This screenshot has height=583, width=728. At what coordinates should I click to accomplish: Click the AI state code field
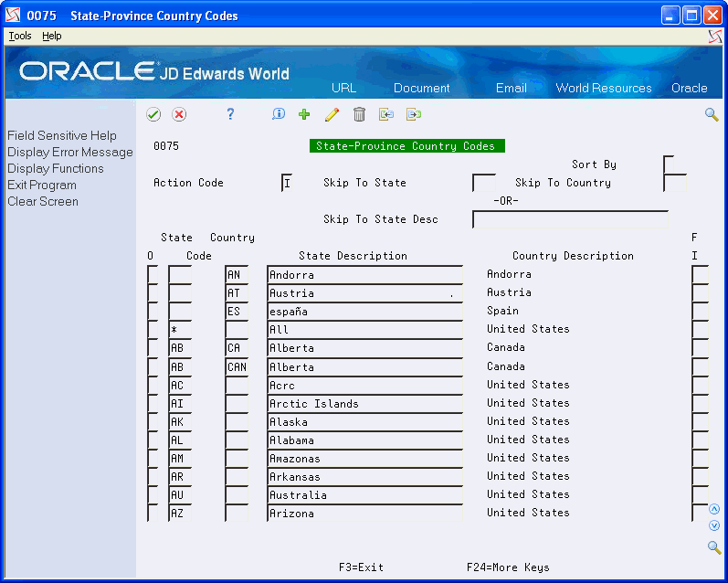(x=180, y=403)
